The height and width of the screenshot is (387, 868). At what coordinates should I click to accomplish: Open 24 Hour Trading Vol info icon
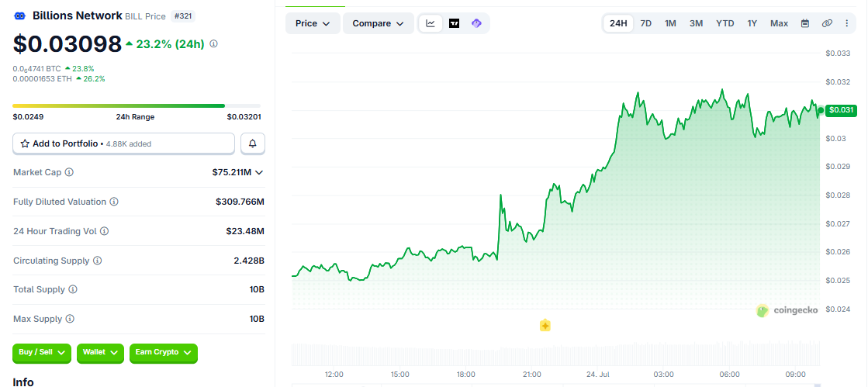point(104,231)
